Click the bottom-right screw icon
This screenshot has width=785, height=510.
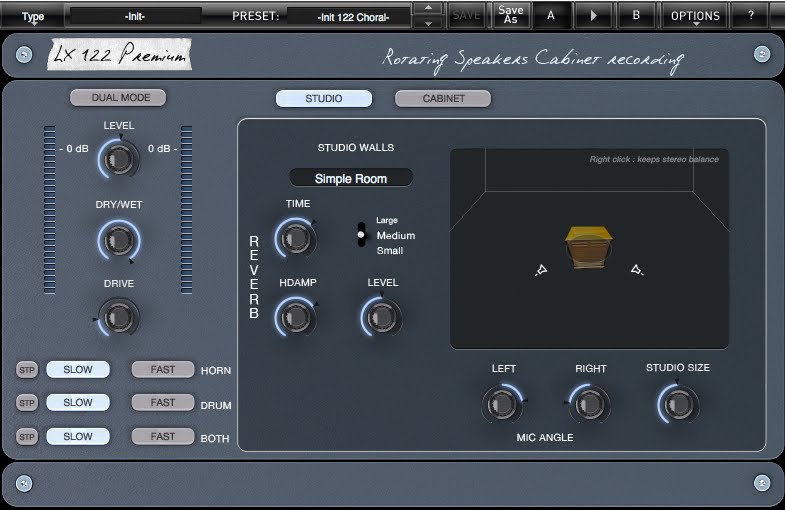(x=761, y=482)
